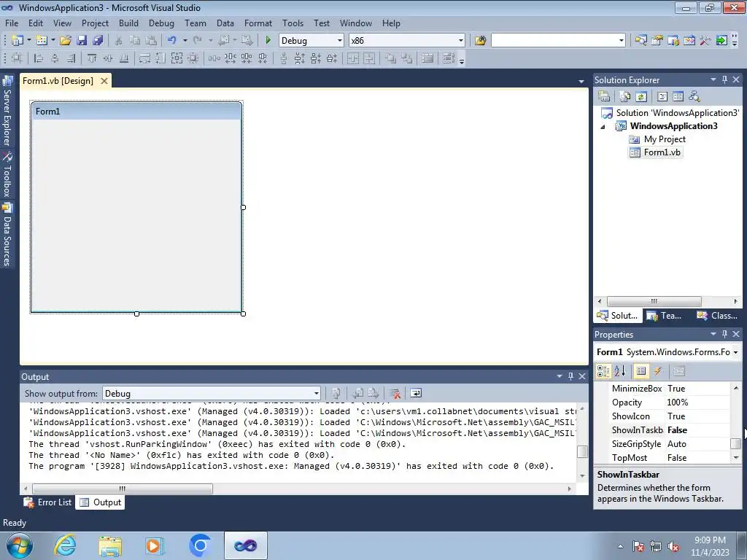
Task: Open the Debug configuration dropdown
Action: 340,41
